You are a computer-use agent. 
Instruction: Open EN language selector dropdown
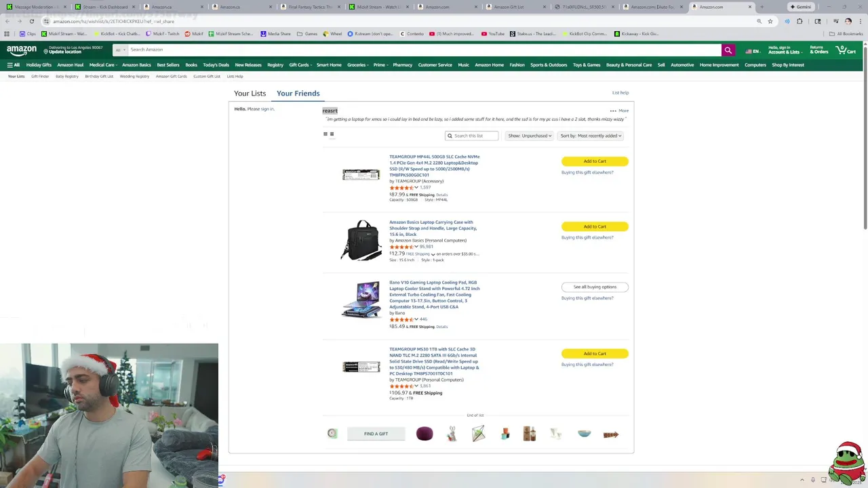coord(752,51)
